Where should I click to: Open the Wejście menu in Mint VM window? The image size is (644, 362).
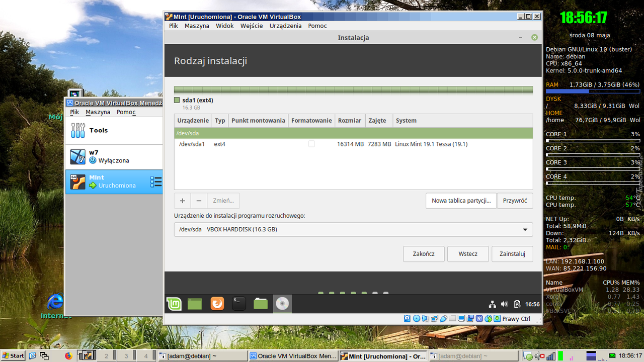pos(252,26)
